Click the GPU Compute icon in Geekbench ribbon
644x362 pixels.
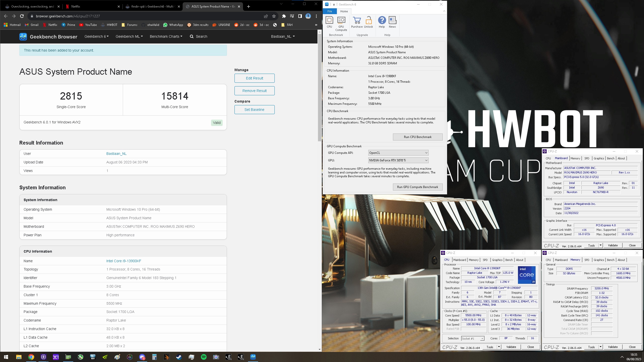pos(341,24)
